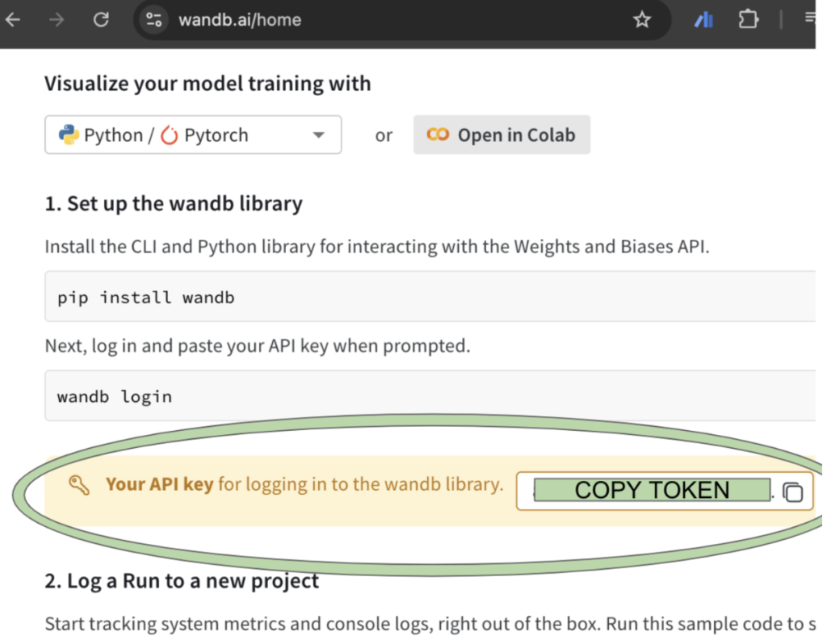Open the Extensions puzzle-piece menu
The width and height of the screenshot is (827, 644).
(x=749, y=20)
